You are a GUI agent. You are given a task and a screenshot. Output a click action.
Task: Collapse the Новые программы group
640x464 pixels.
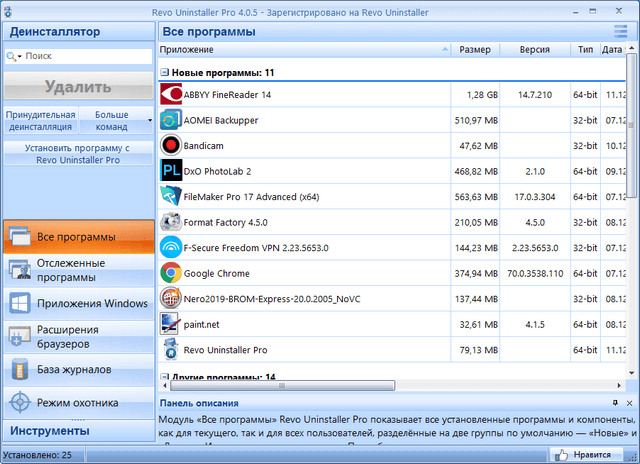click(x=164, y=73)
